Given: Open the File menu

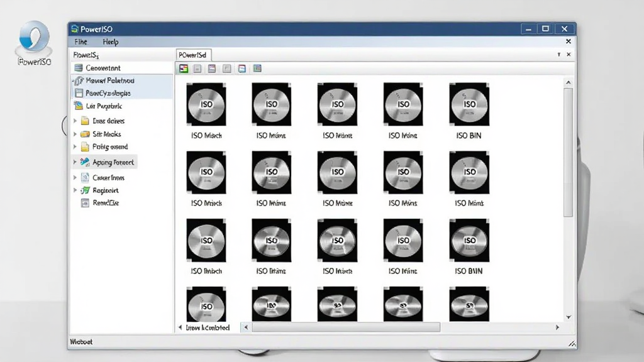Looking at the screenshot, I should tap(81, 41).
